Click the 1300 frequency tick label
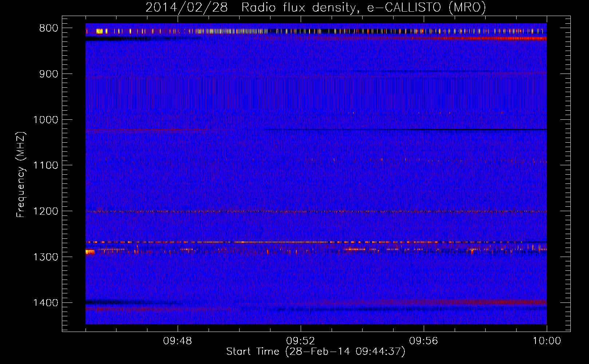 [46, 257]
